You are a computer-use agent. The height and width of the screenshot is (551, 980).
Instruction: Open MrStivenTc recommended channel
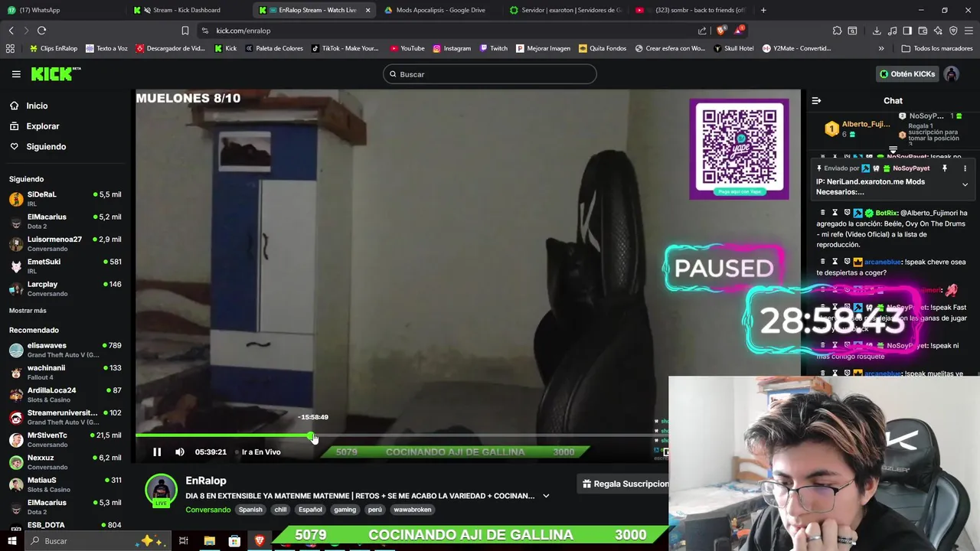click(65, 439)
